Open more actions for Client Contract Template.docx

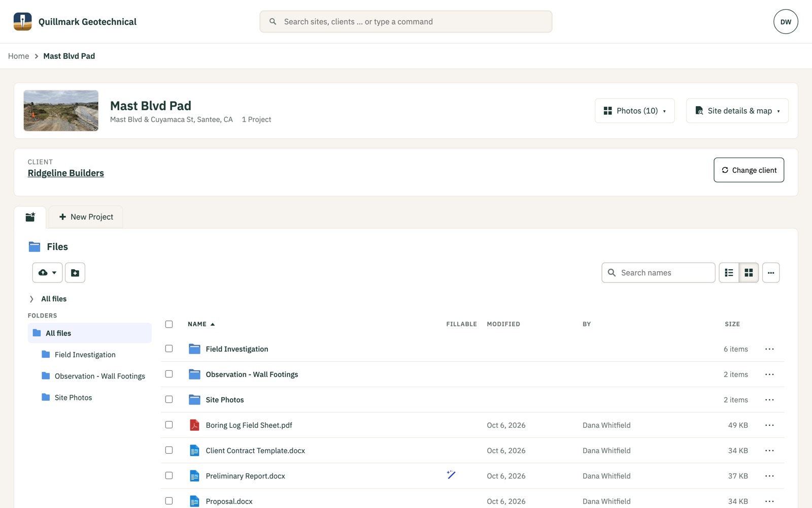(x=769, y=451)
